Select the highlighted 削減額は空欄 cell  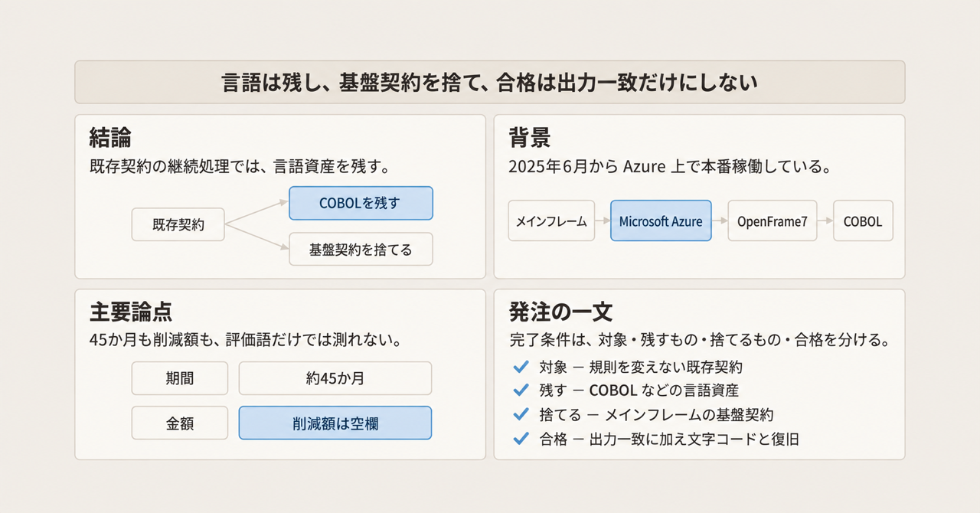[335, 423]
